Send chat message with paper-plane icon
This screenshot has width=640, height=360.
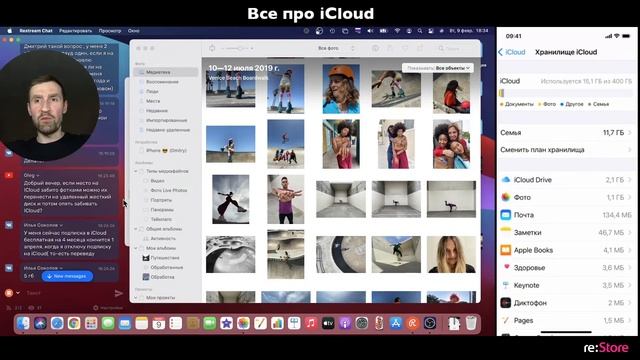coord(119,293)
